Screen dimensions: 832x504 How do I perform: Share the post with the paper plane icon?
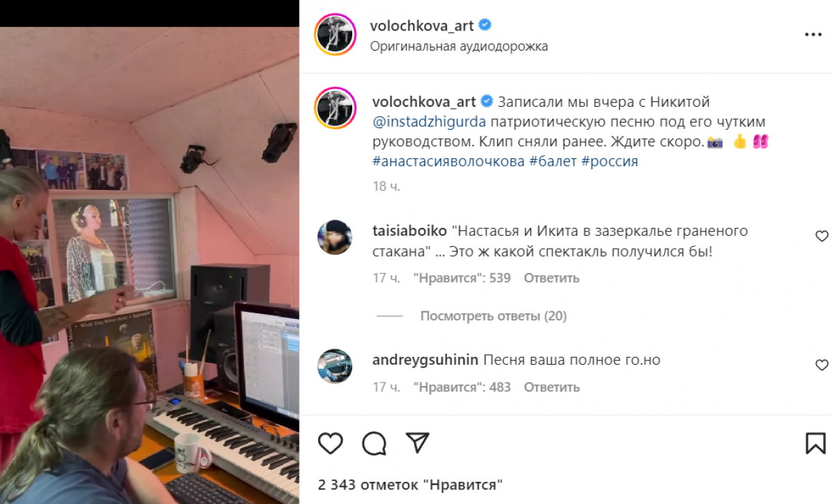click(x=417, y=442)
